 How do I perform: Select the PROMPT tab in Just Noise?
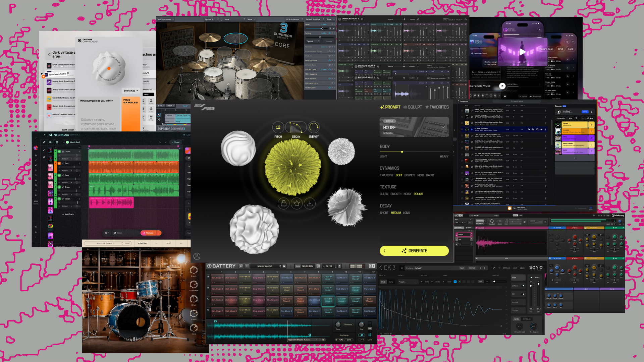click(390, 107)
